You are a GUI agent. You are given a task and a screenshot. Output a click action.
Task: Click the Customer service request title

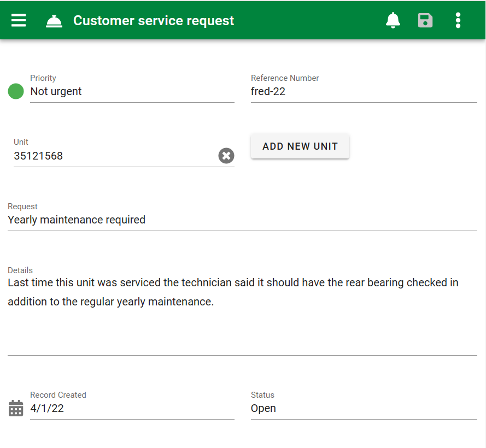tap(154, 21)
